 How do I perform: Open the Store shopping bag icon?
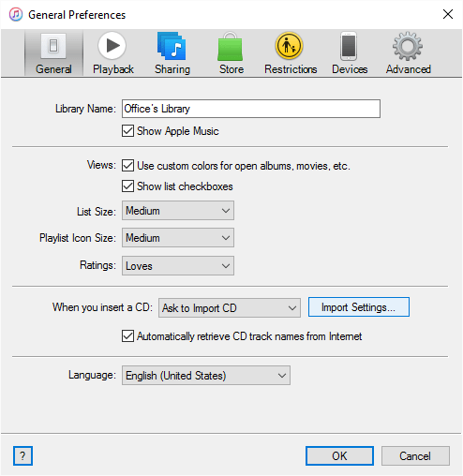click(231, 46)
